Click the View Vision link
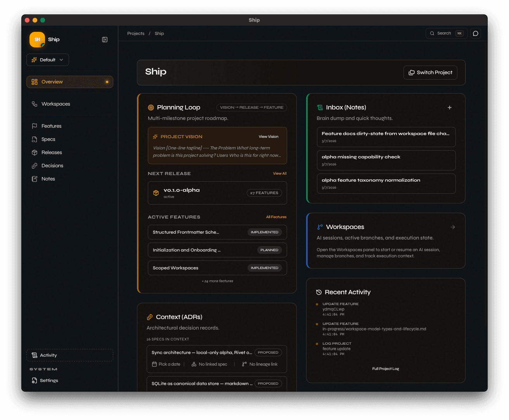509x420 pixels. (x=268, y=137)
